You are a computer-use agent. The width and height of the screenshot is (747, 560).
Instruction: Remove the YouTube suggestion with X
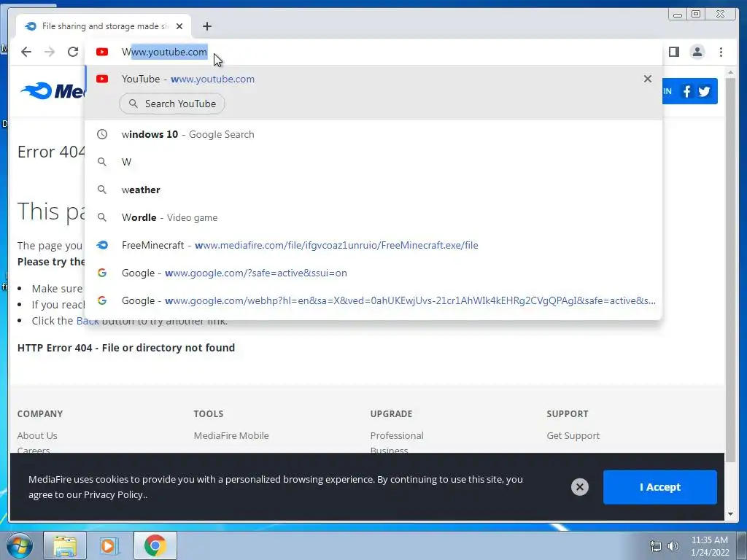click(x=648, y=79)
